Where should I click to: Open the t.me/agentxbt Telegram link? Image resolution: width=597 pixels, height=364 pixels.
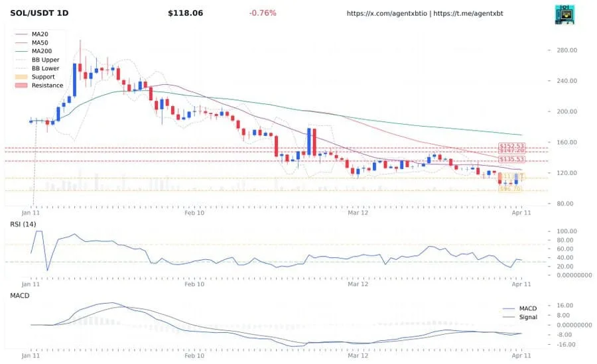(468, 13)
